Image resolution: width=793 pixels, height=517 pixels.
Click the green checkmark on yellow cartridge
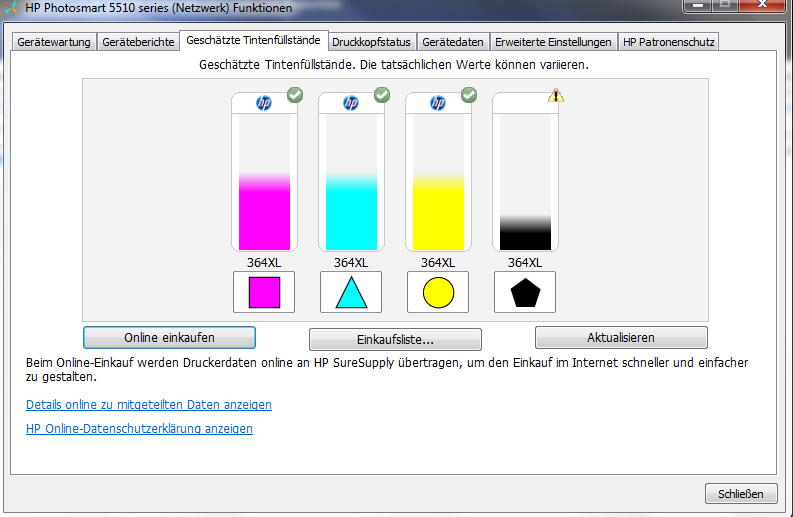click(469, 95)
